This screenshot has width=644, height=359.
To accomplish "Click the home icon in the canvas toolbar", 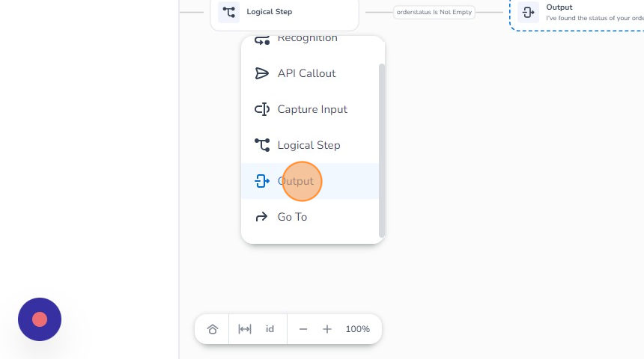I will click(213, 329).
